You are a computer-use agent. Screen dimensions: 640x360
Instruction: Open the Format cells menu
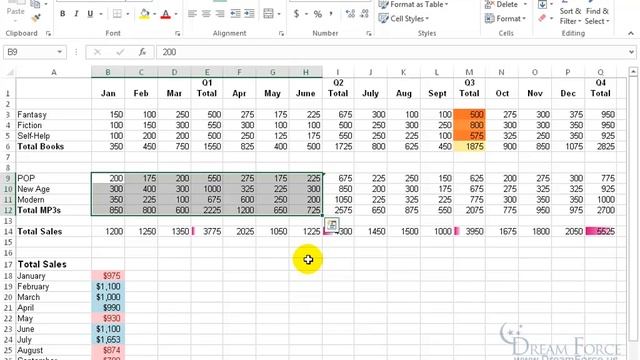[x=505, y=18]
